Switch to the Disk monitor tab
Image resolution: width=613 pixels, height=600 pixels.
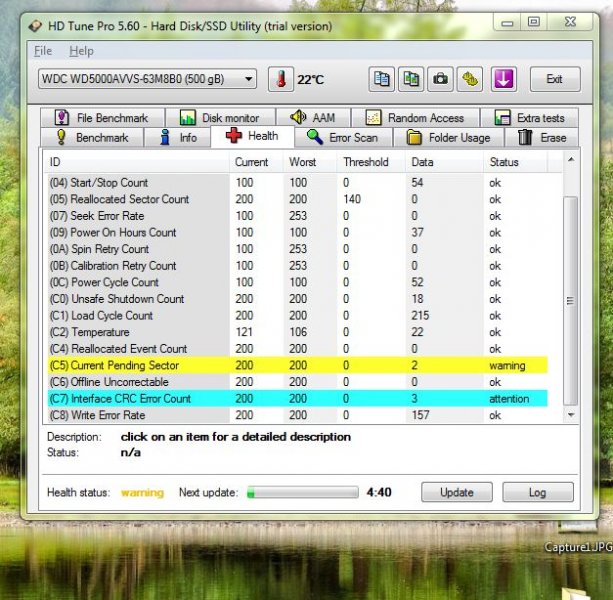(220, 118)
